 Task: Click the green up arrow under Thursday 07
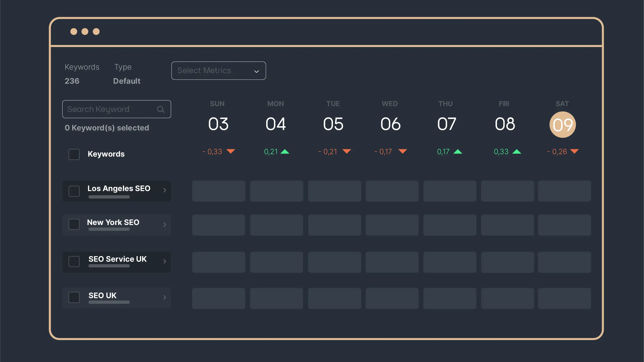point(458,151)
